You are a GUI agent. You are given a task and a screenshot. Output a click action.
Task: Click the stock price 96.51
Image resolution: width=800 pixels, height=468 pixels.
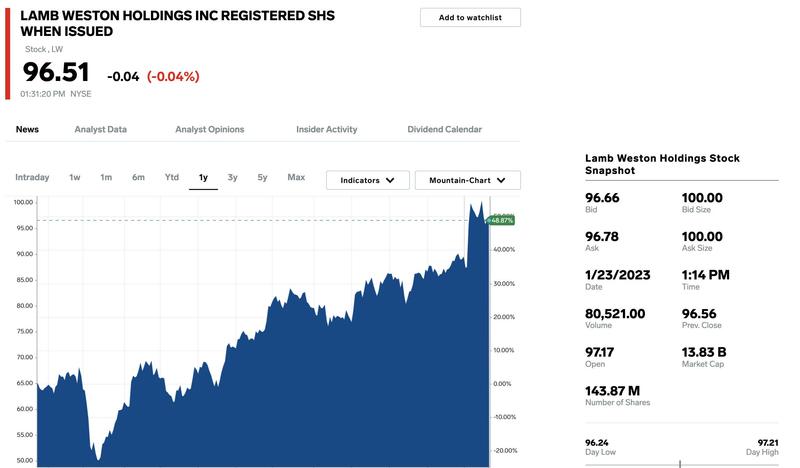click(56, 71)
